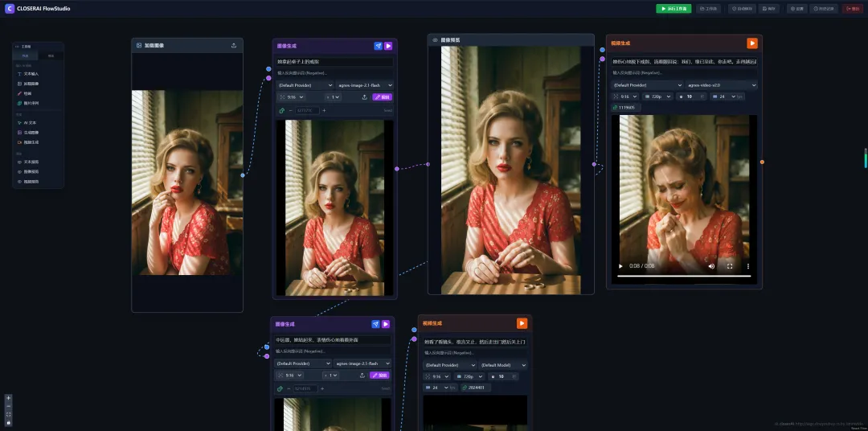This screenshot has height=431, width=868.
Task: Select 文本预览 text preview node in toolbox
Action: pyautogui.click(x=39, y=162)
